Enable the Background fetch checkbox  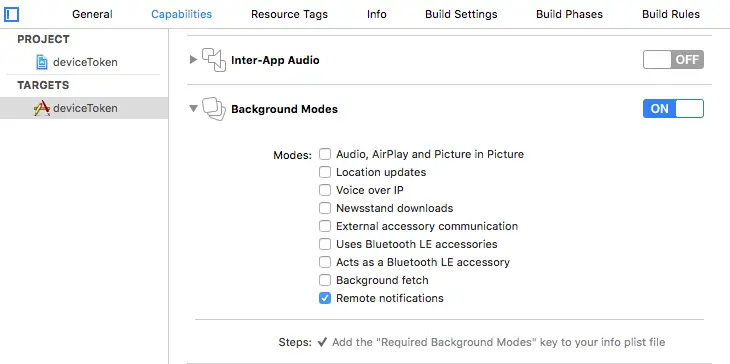point(325,280)
